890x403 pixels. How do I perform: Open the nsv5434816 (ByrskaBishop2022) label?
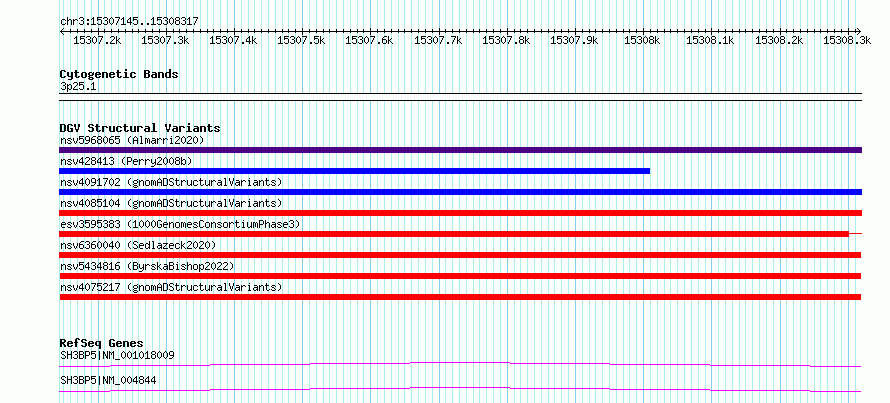tap(147, 266)
